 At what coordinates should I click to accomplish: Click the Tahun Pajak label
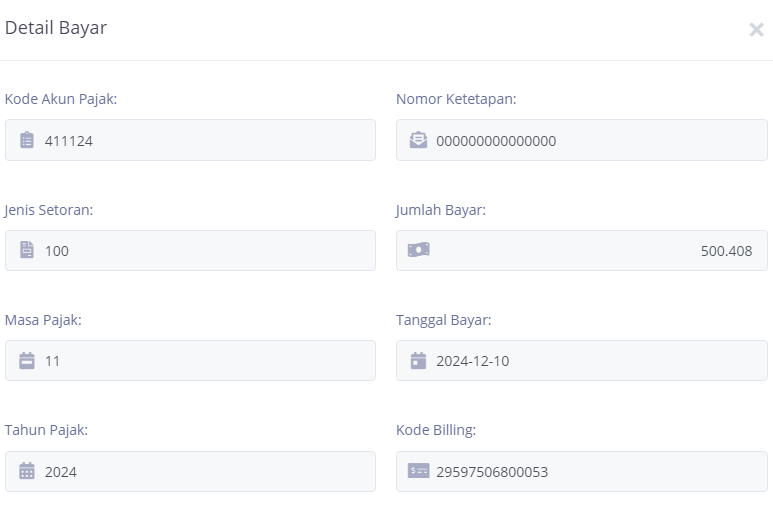coord(46,430)
